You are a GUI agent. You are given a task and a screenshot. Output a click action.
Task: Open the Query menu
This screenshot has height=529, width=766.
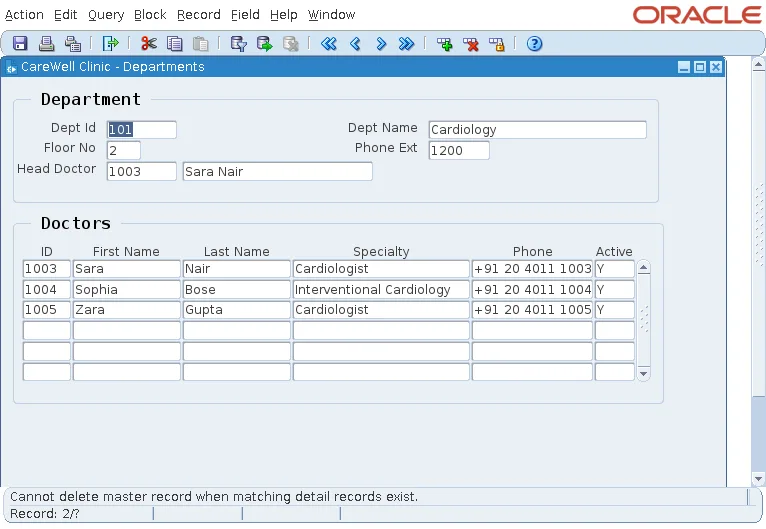point(106,15)
